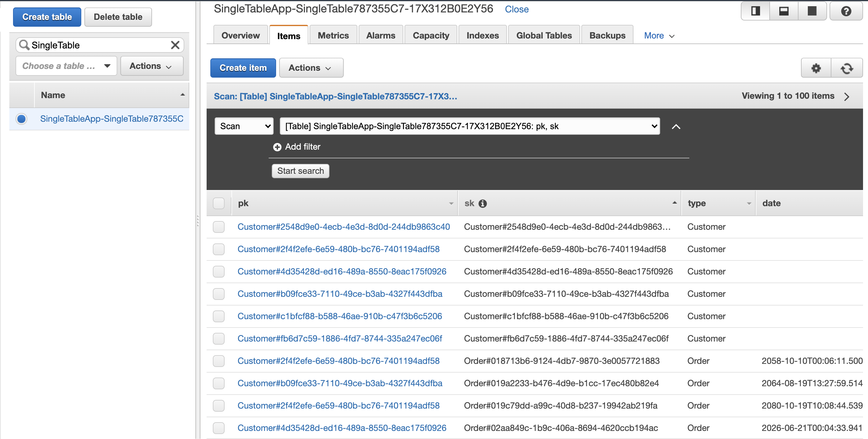Image resolution: width=868 pixels, height=439 pixels.
Task: Clear the SingleTable search with X icon
Action: click(175, 45)
